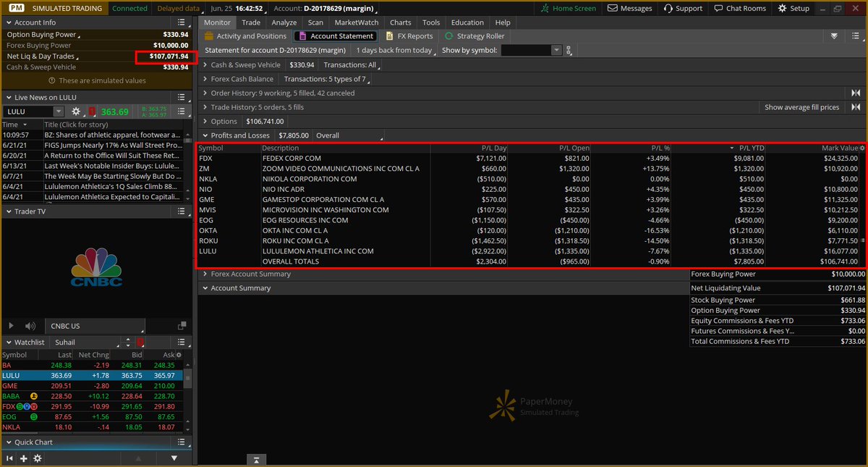Viewport: 868px width, 467px height.
Task: Open the Education tab
Action: pyautogui.click(x=467, y=22)
